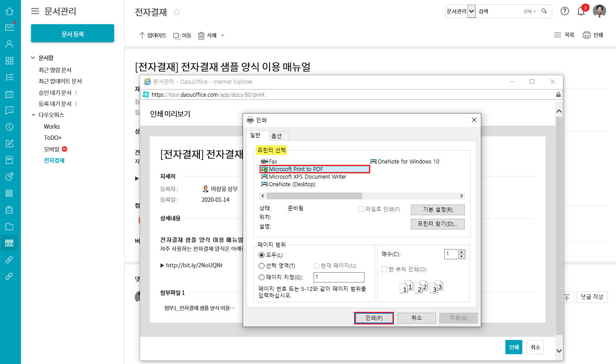Switch to the 옵션 tab
The image size is (616, 364).
(x=280, y=136)
